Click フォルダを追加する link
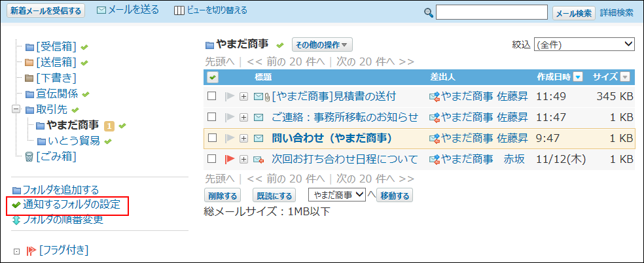 [61, 190]
